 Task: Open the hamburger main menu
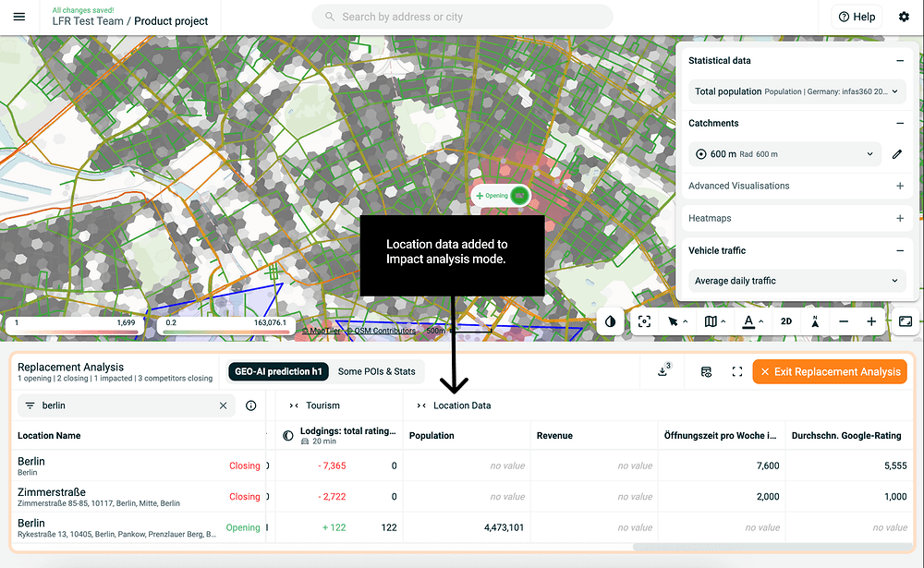tap(18, 17)
